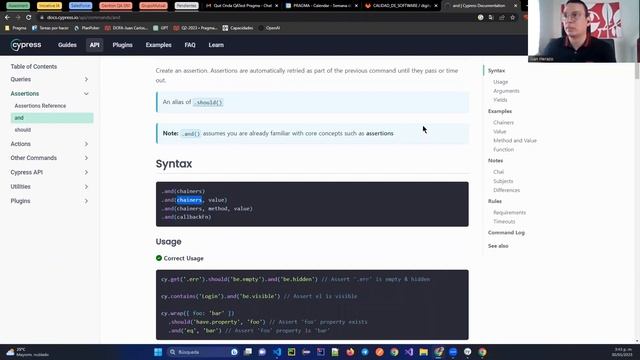Click the Cypress logo

point(26,45)
